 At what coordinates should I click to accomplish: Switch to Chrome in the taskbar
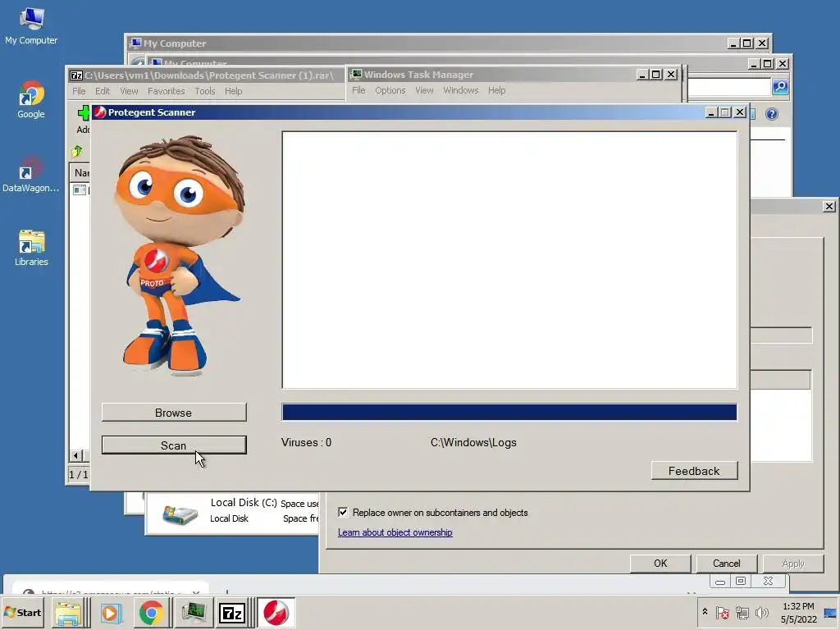(x=152, y=612)
